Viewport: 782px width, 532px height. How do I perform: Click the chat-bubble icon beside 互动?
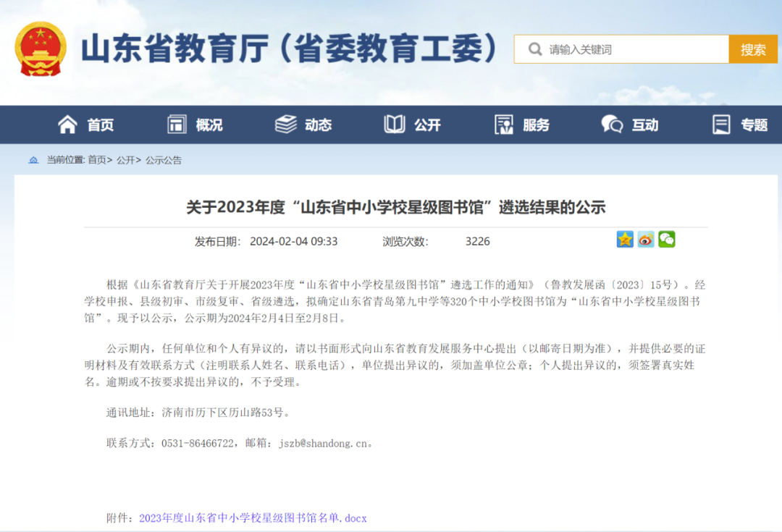coord(610,124)
